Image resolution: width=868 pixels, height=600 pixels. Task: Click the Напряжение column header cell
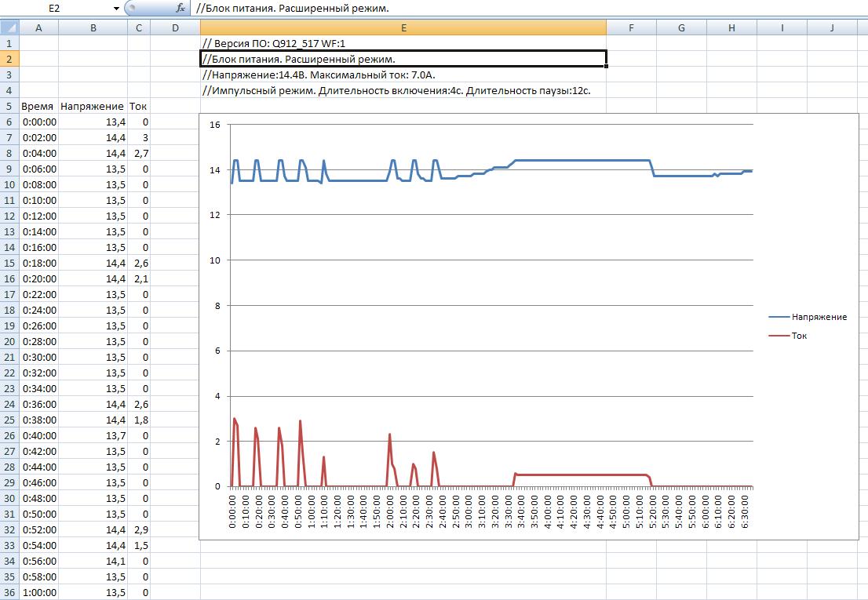click(x=93, y=106)
